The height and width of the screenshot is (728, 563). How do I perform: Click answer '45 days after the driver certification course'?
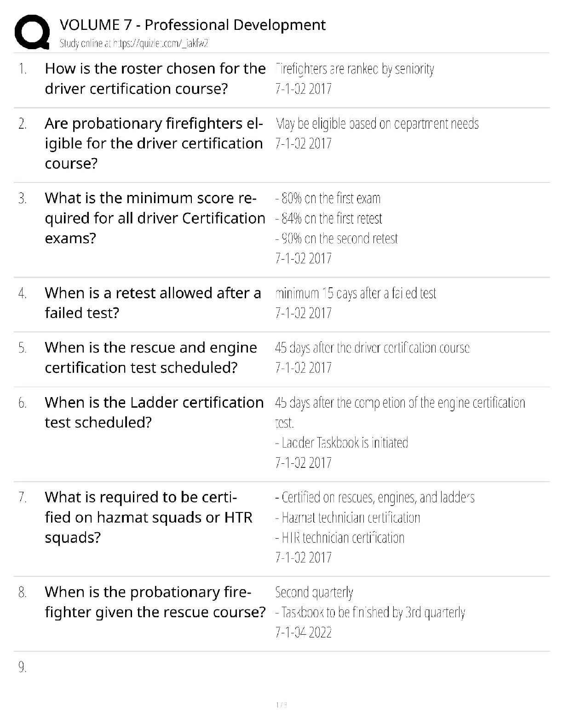click(372, 348)
